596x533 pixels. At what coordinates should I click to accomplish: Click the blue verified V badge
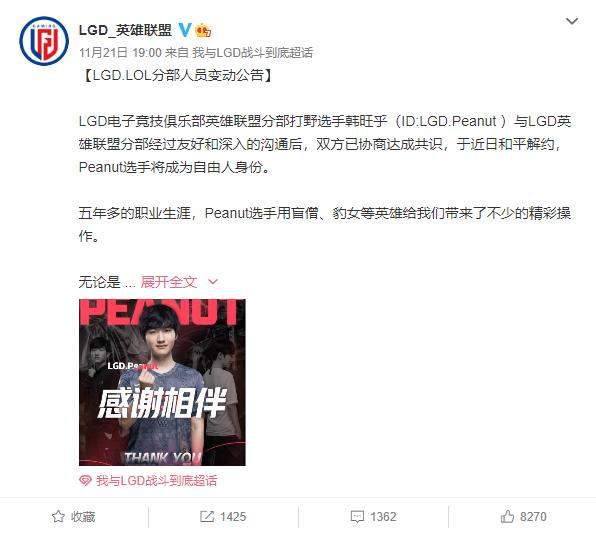coord(185,30)
